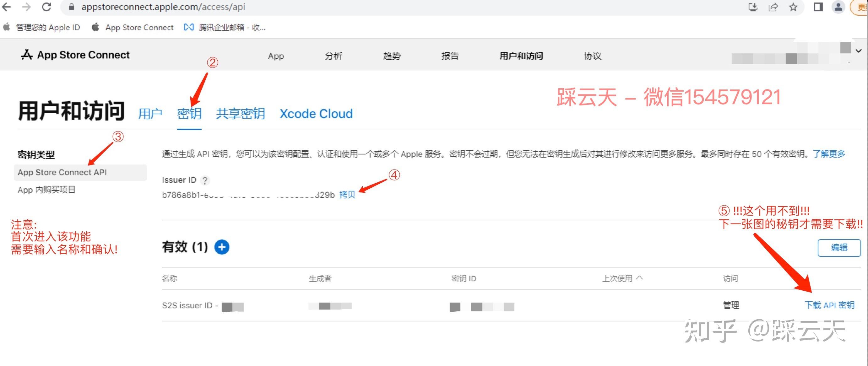Open the 报告 menu item
This screenshot has width=868, height=366.
pos(451,56)
